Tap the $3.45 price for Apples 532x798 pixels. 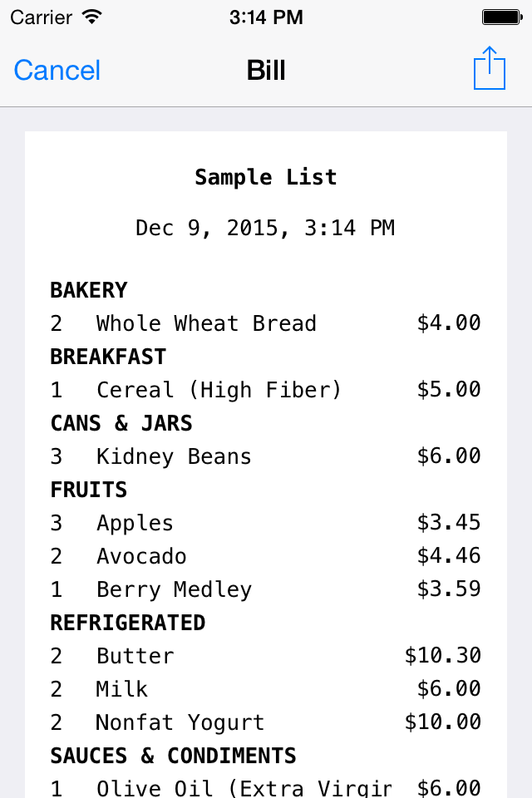449,523
